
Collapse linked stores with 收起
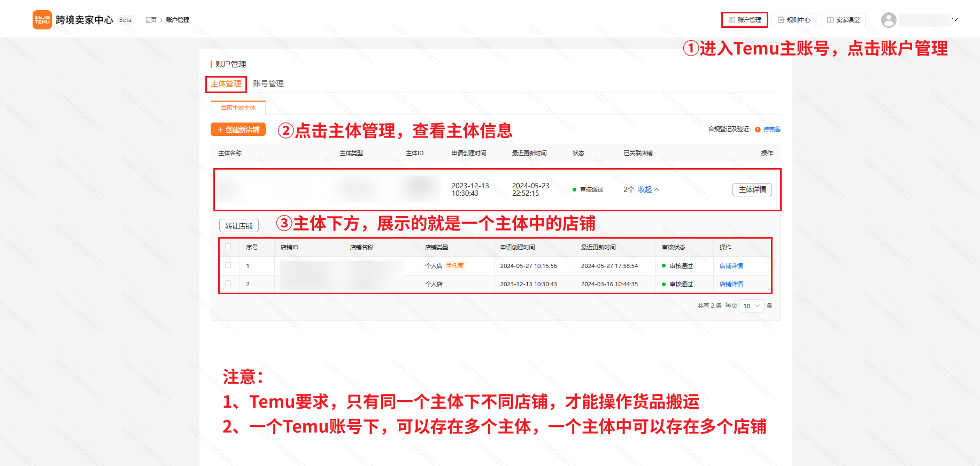point(649,189)
